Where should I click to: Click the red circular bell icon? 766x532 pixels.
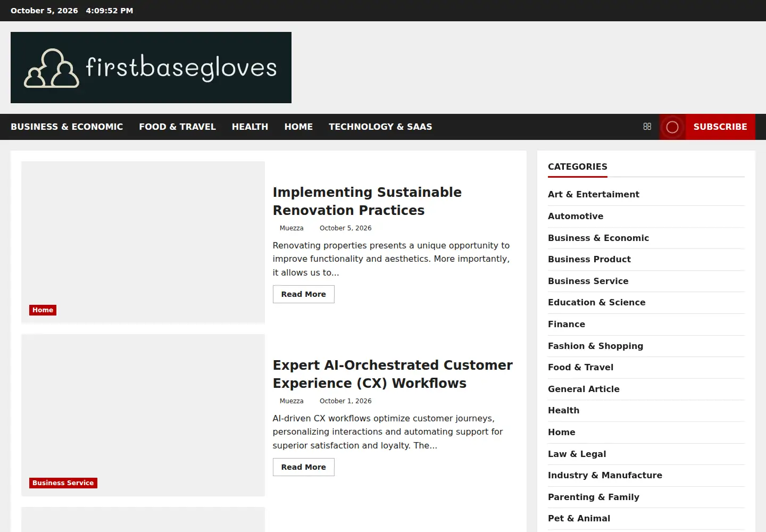point(672,127)
